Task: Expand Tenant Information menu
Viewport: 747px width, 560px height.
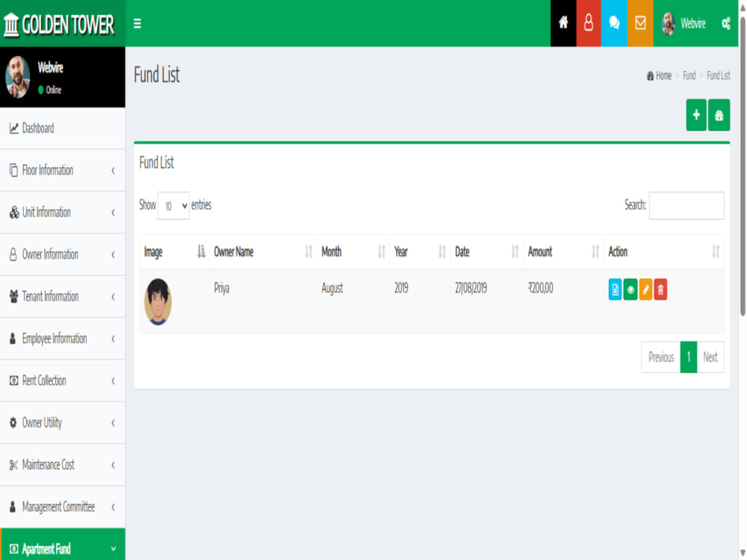Action: click(x=63, y=296)
